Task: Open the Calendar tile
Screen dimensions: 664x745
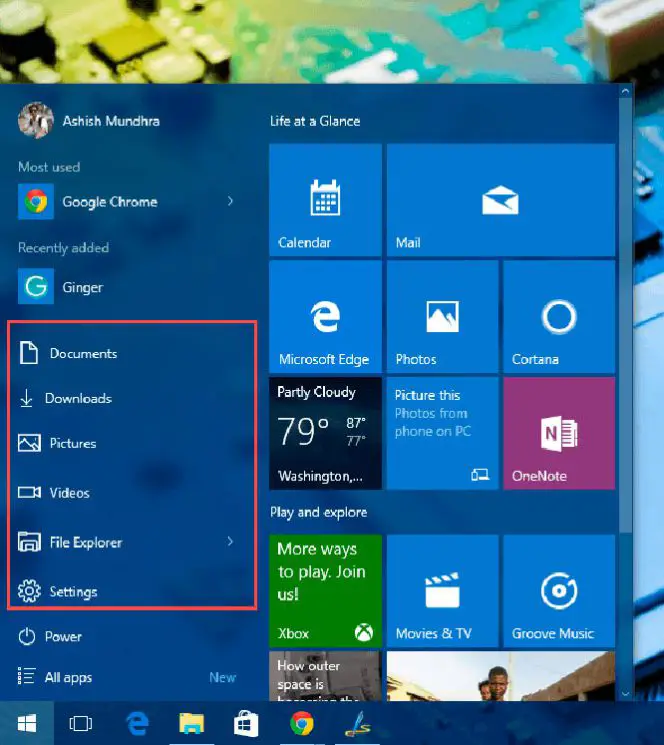Action: [325, 200]
